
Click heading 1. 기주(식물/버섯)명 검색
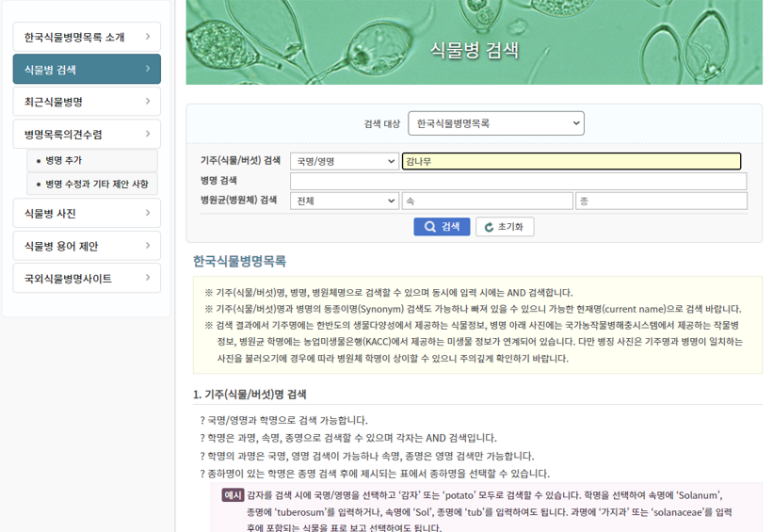[249, 395]
